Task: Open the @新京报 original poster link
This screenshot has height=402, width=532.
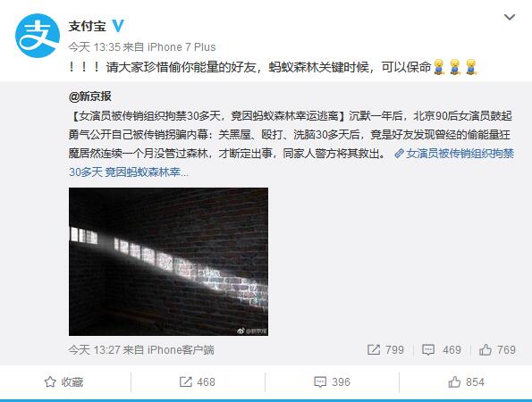Action: click(x=90, y=96)
